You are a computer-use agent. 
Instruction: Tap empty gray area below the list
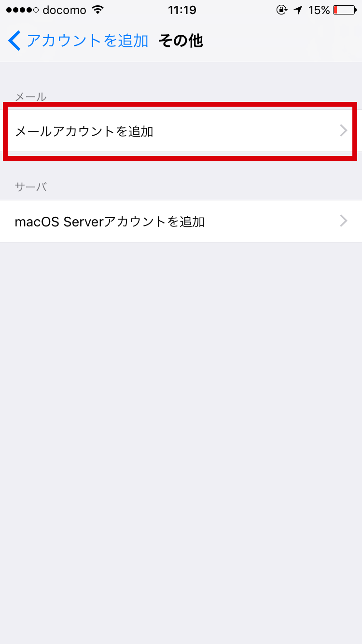pyautogui.click(x=181, y=434)
